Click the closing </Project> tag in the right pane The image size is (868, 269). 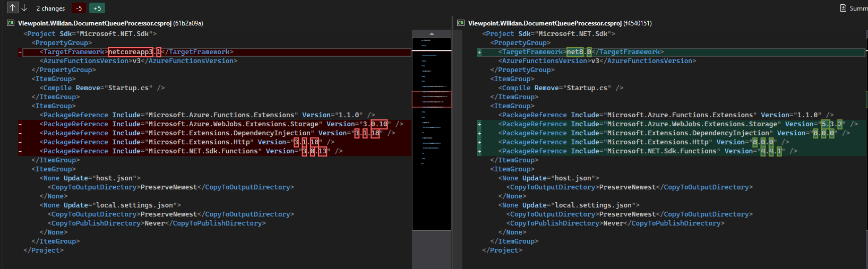click(502, 250)
